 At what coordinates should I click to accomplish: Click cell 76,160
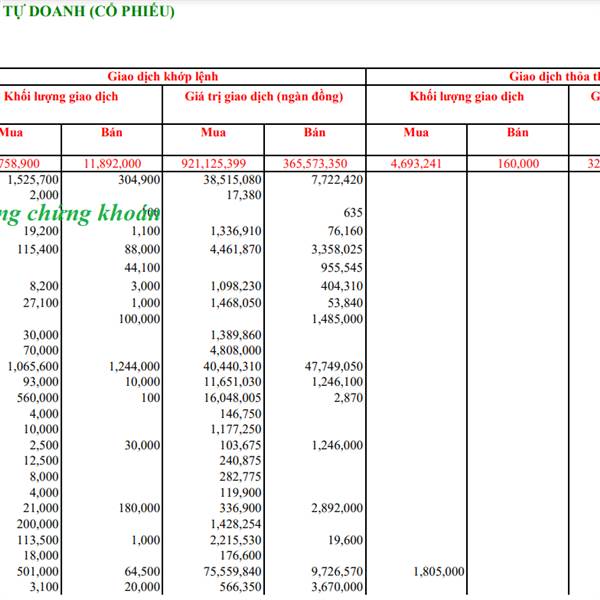[345, 231]
